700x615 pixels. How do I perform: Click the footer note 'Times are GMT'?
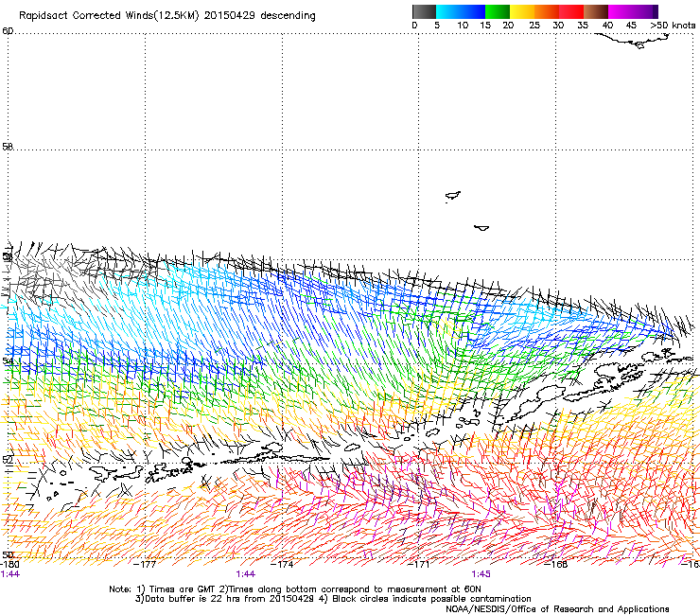[x=183, y=589]
